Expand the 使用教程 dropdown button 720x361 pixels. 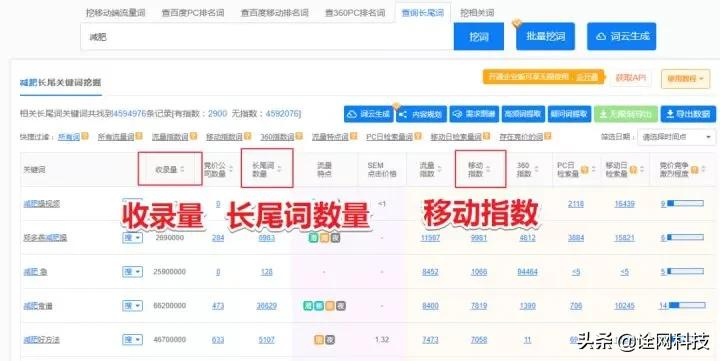click(685, 79)
